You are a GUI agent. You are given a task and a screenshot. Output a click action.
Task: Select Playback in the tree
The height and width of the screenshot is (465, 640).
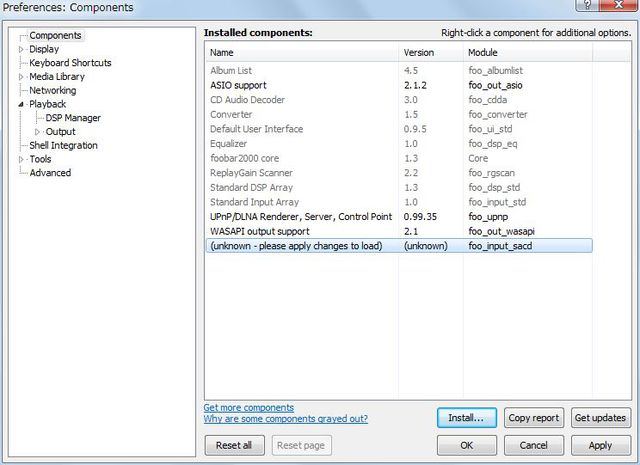[x=47, y=104]
